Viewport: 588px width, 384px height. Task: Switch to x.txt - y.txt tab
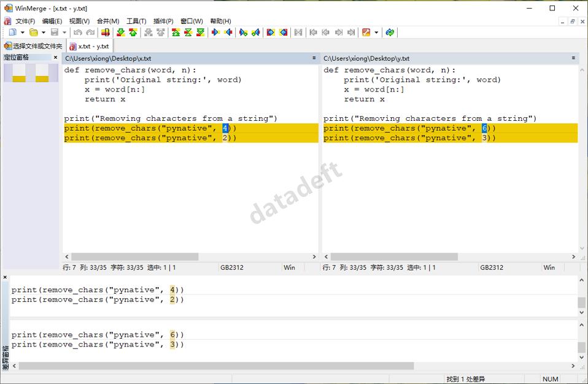[x=90, y=47]
